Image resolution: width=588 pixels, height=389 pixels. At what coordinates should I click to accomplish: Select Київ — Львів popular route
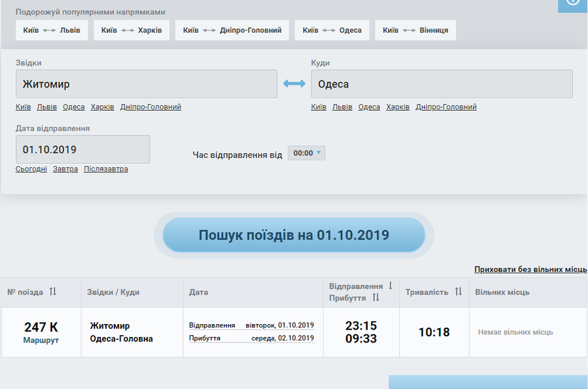[52, 30]
